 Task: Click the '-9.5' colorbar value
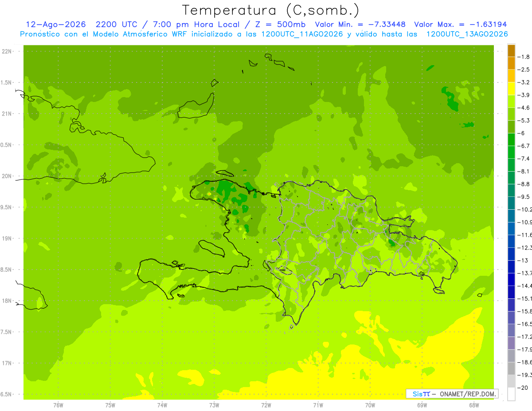[x=524, y=196]
